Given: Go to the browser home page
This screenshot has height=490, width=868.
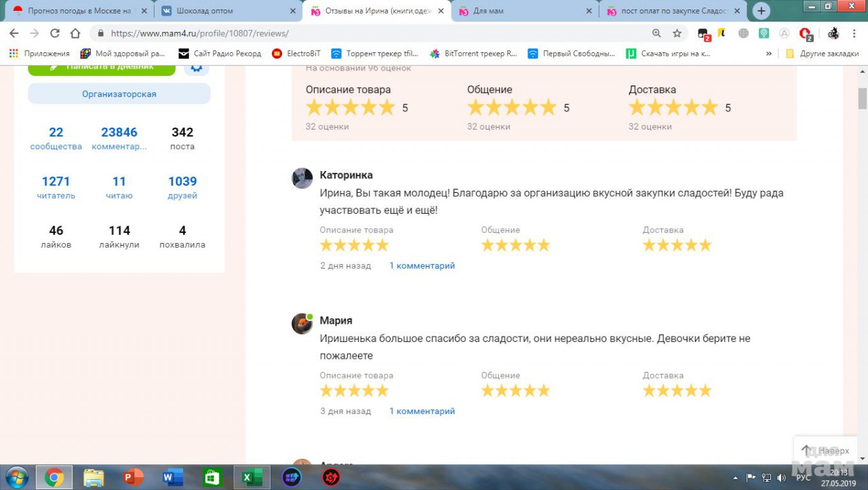Looking at the screenshot, I should 75,33.
